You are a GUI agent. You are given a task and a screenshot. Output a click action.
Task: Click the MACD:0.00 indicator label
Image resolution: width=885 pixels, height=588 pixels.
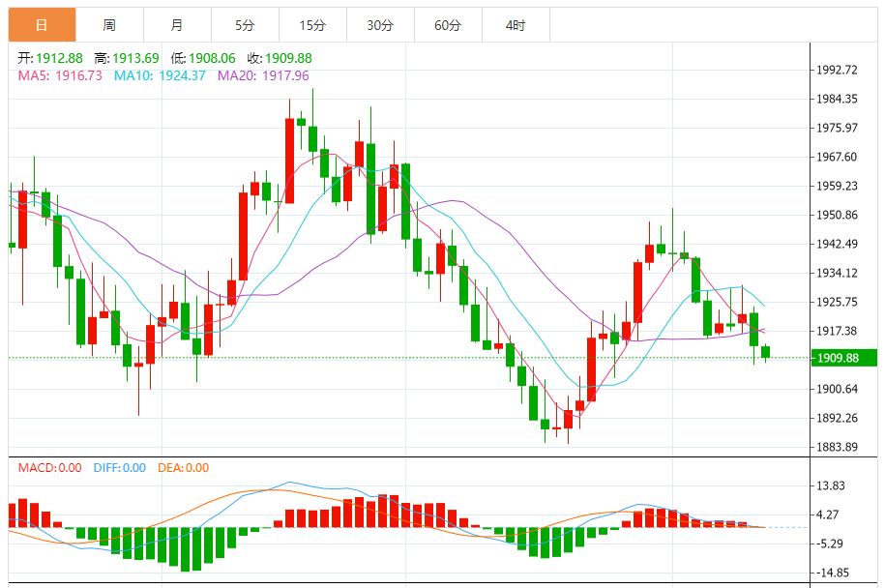pyautogui.click(x=49, y=468)
